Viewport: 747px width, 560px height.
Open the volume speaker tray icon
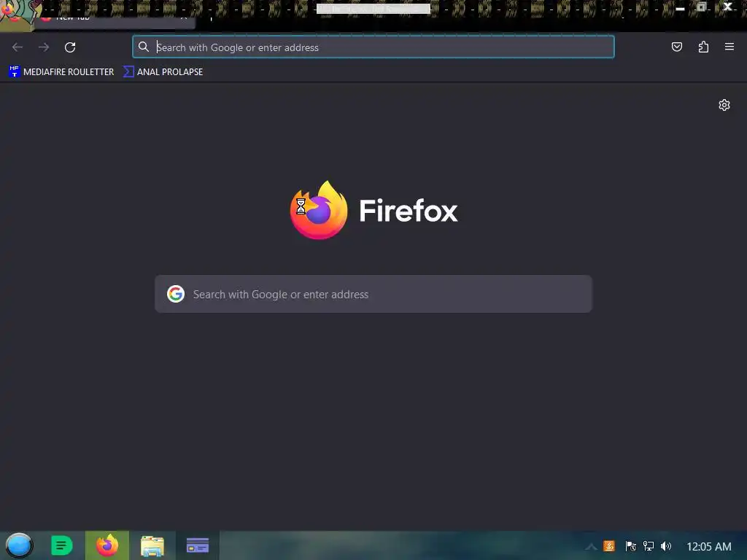point(666,546)
